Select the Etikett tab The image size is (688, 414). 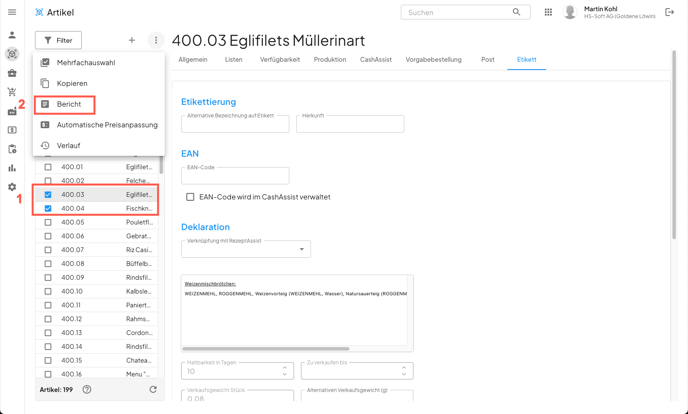click(x=527, y=60)
